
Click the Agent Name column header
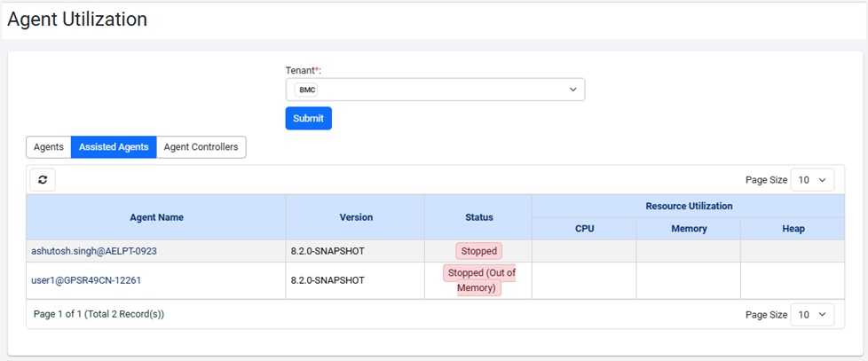[156, 217]
